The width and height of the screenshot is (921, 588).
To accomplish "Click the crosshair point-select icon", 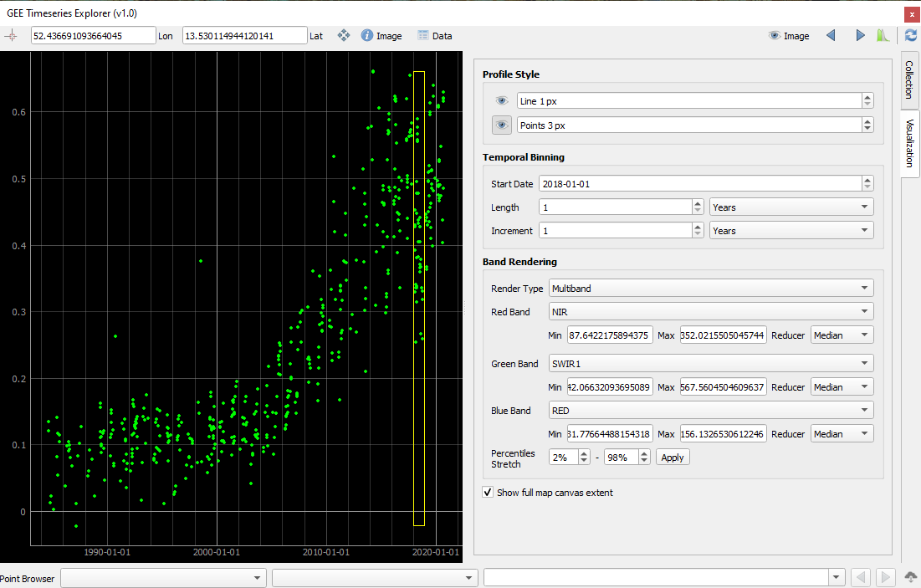I will (11, 36).
